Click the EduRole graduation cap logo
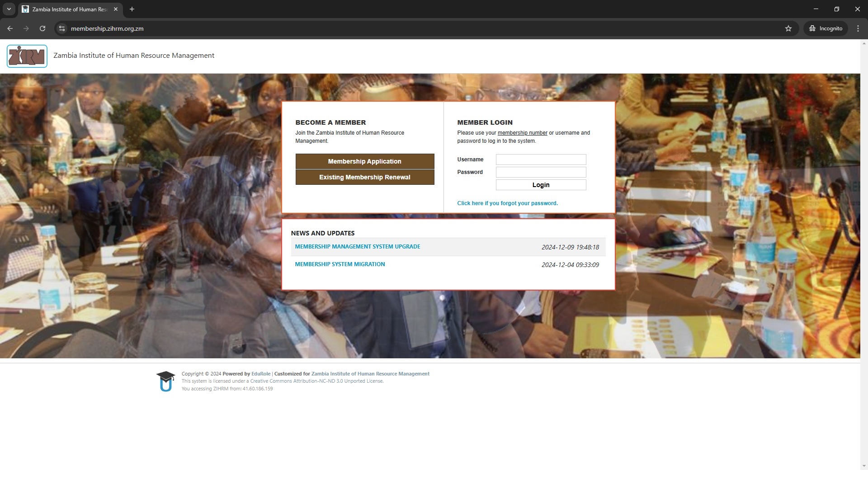This screenshot has height=488, width=868. pyautogui.click(x=165, y=381)
